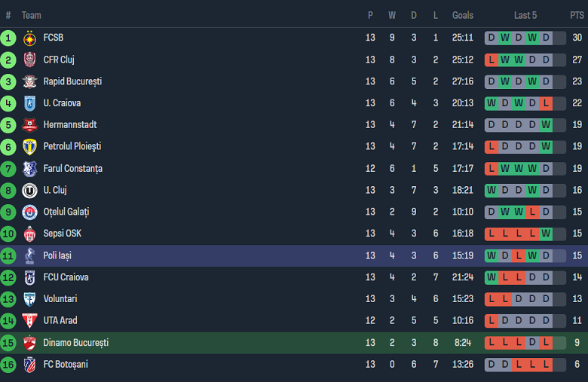This screenshot has height=382, width=588.
Task: Click the Farul Constanța club logo
Action: pyautogui.click(x=29, y=169)
